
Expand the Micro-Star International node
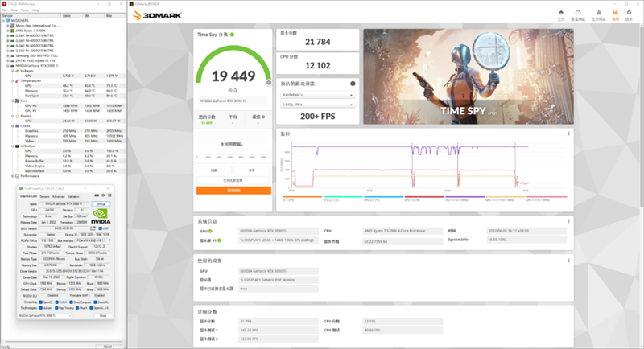(8, 26)
